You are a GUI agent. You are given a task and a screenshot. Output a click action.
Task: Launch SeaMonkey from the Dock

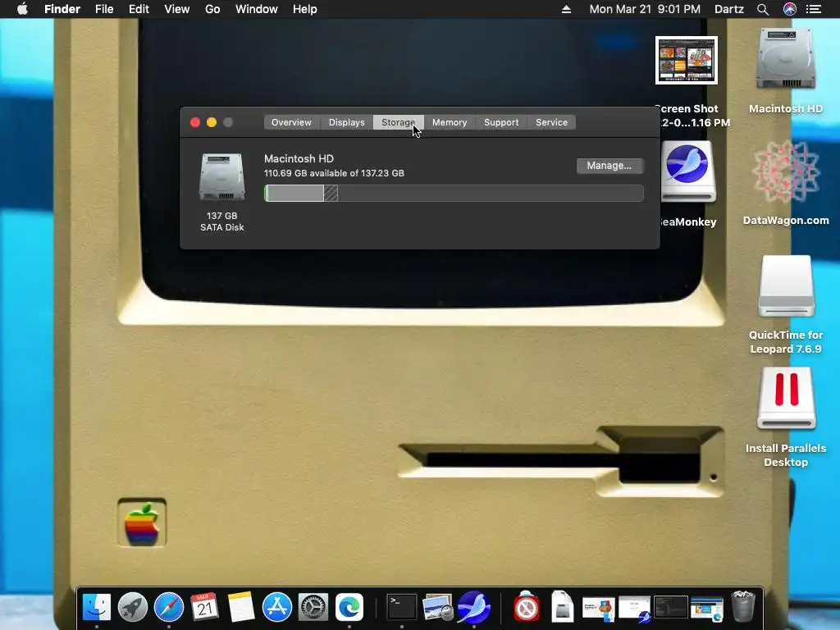click(473, 607)
